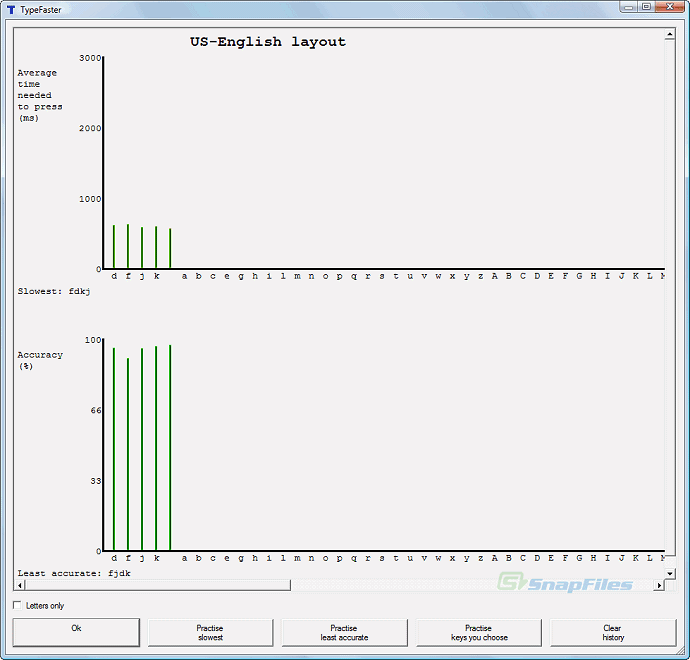This screenshot has width=690, height=660.
Task: Click the 'k' bar in accuracy chart
Action: (x=156, y=448)
